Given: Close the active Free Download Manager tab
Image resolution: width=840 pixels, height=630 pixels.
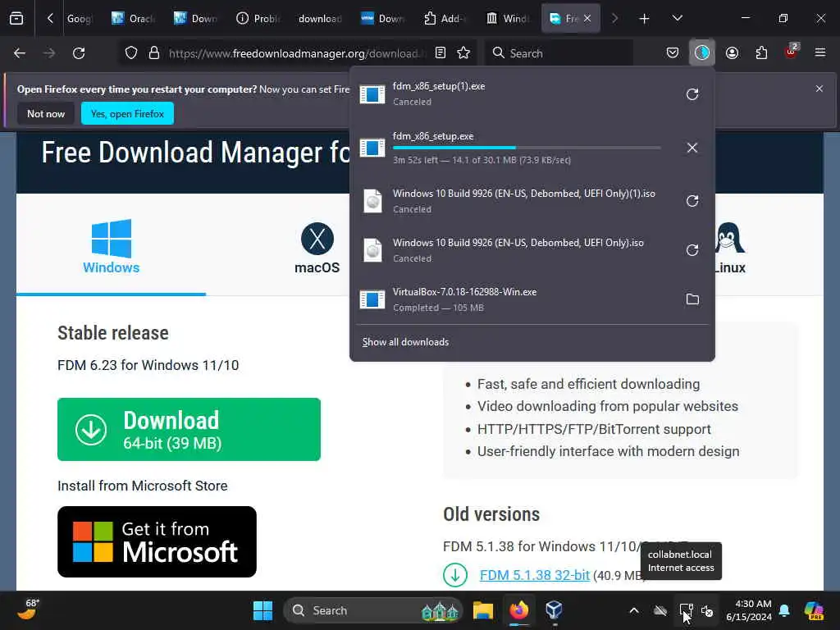Looking at the screenshot, I should [x=587, y=19].
